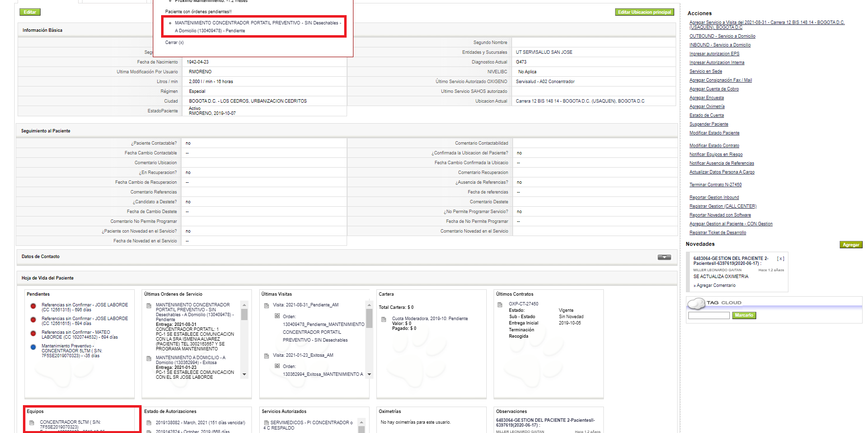Click document icon next to contract OXP-CT-27450
This screenshot has width=868, height=433.
500,305
